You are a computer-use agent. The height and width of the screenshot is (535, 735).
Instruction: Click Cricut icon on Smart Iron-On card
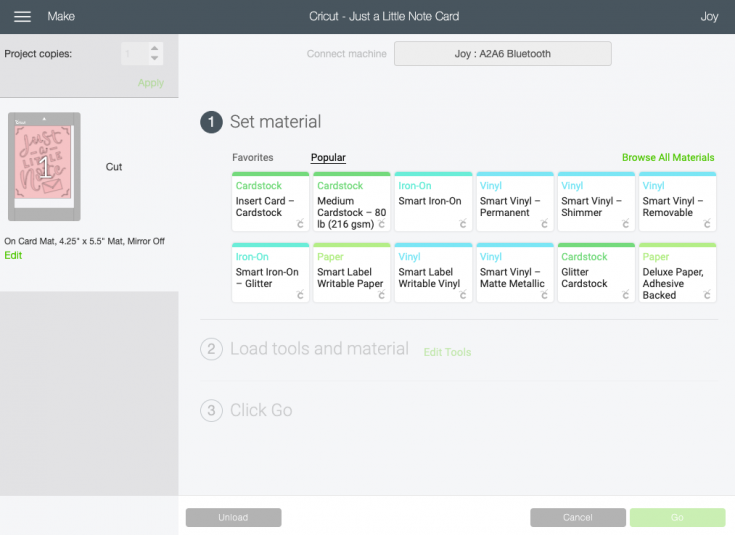pos(463,224)
